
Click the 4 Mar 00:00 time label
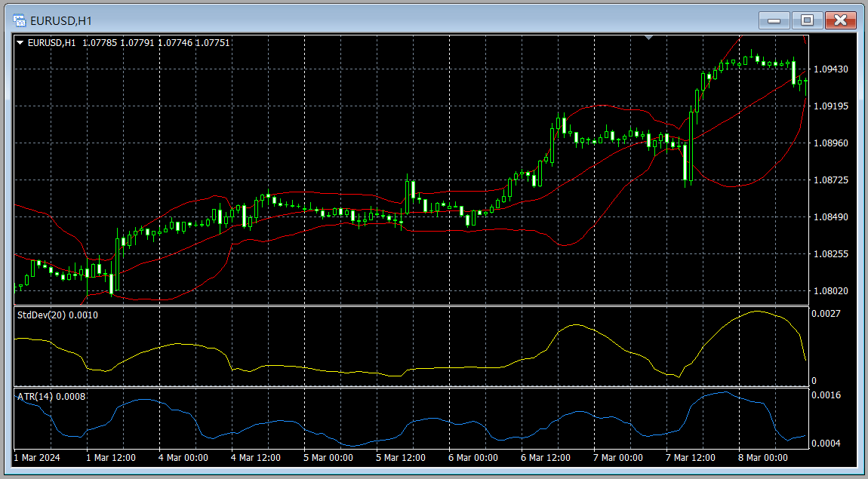[183, 458]
